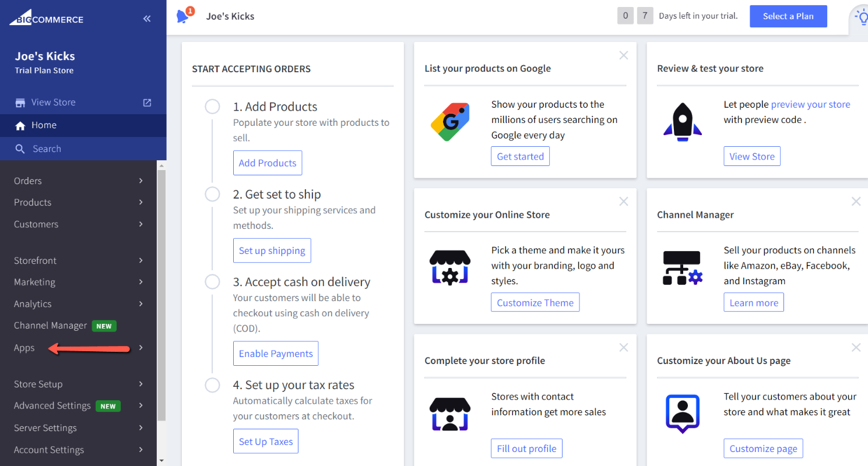Expand the Storefront menu chevron
The image size is (868, 466).
click(x=141, y=260)
